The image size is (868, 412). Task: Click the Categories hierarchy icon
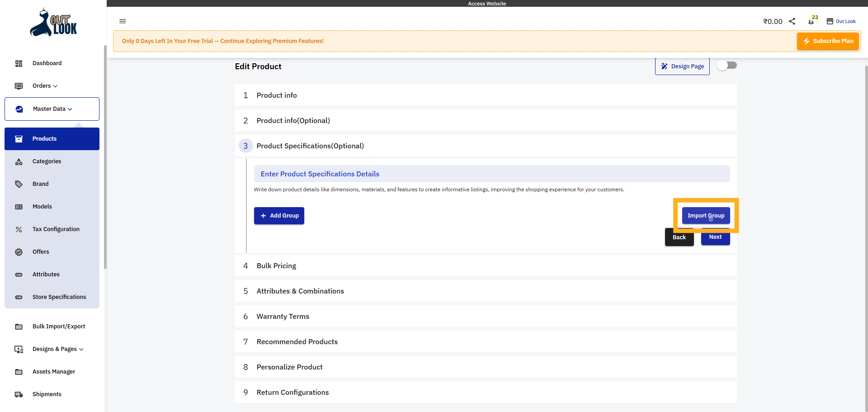pos(19,161)
